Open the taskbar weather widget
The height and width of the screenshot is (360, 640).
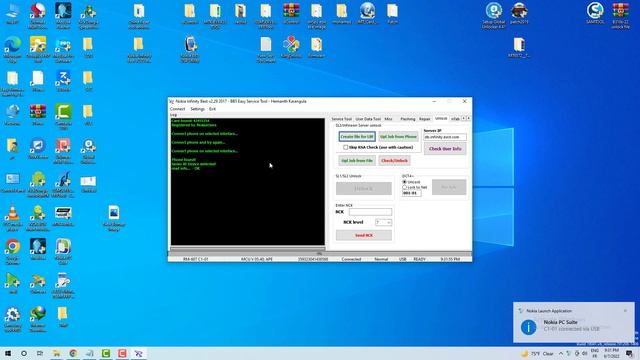tap(537, 354)
